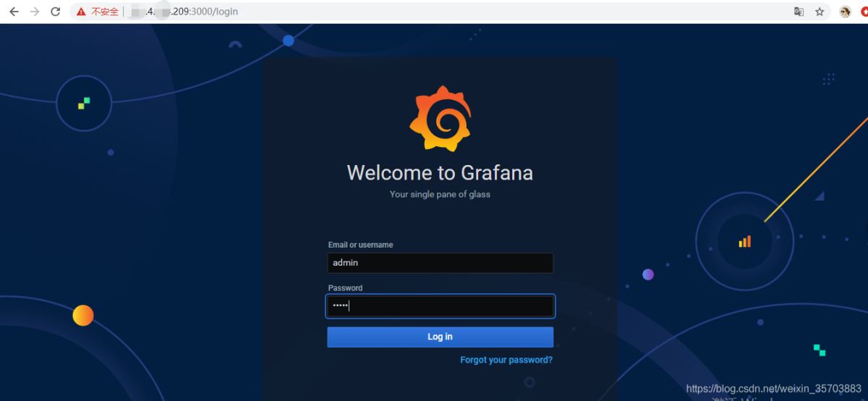Focus the Email or username field

pyautogui.click(x=440, y=263)
